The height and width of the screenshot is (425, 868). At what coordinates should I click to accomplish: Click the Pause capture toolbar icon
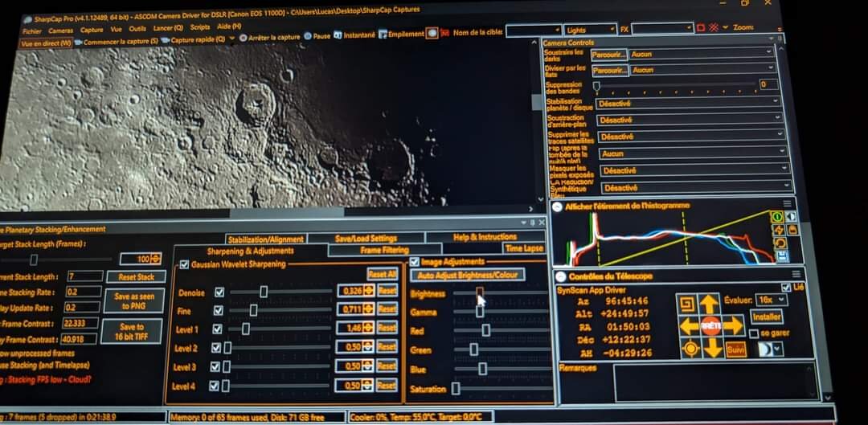317,36
